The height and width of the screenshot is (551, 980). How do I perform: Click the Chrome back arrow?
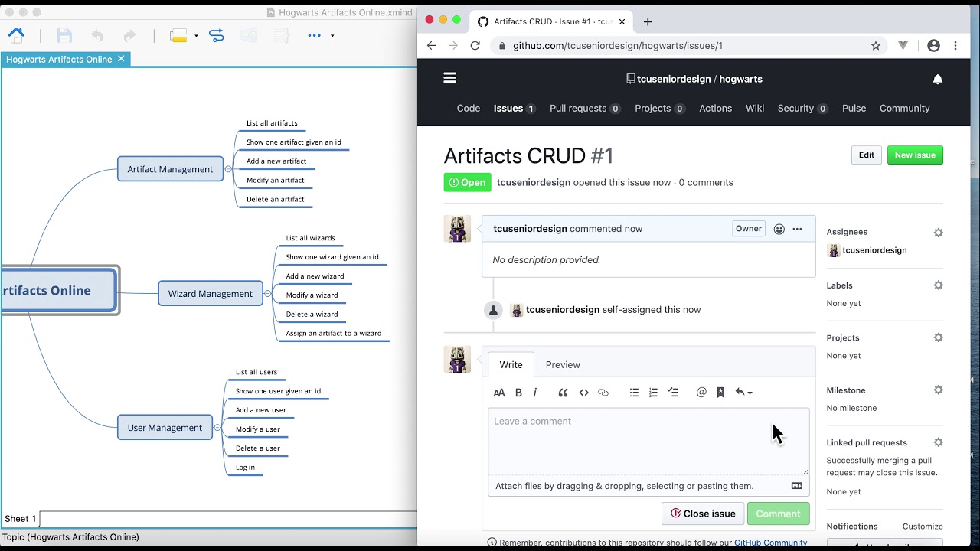431,46
